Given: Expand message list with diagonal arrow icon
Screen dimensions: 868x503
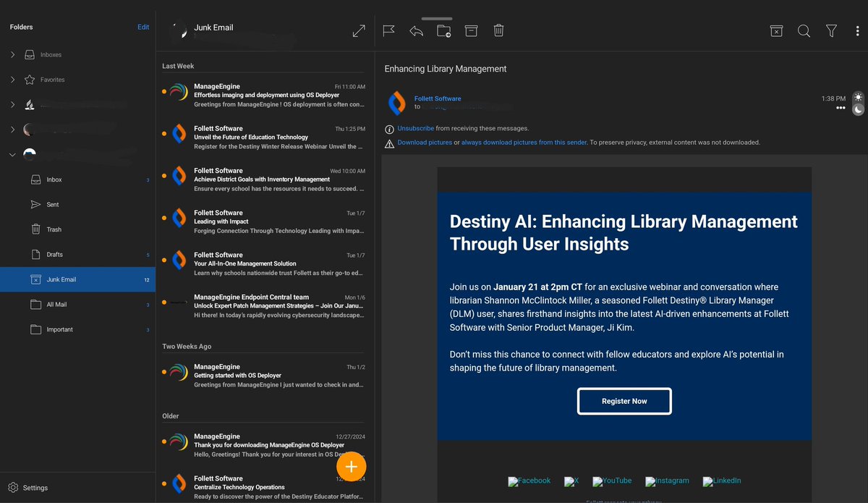Looking at the screenshot, I should [x=359, y=30].
